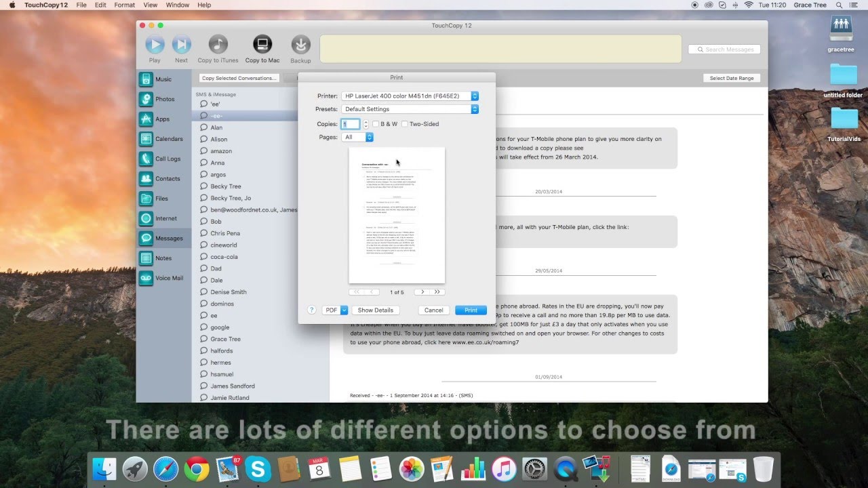This screenshot has width=868, height=488.
Task: Click the Copies stepper arrows
Action: pos(366,124)
